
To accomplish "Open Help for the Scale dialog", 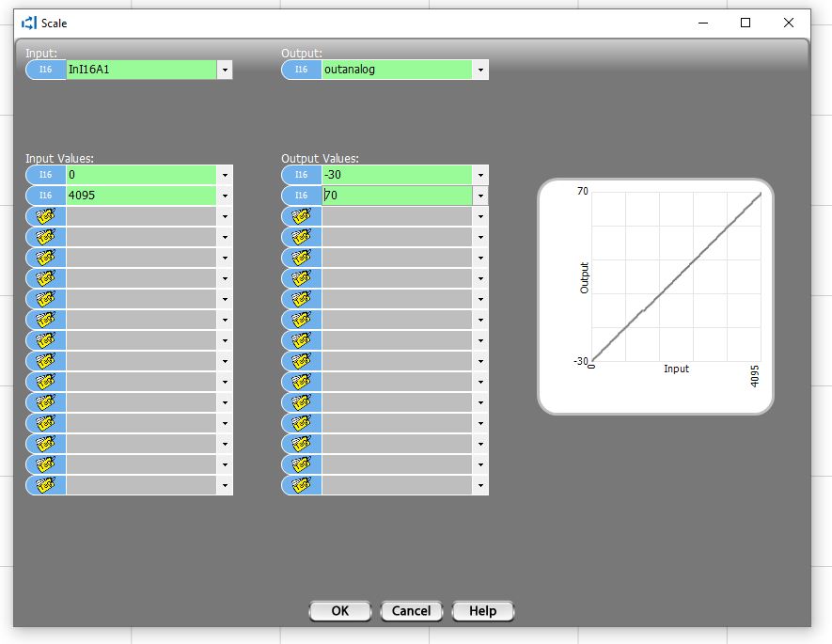I will [x=482, y=611].
